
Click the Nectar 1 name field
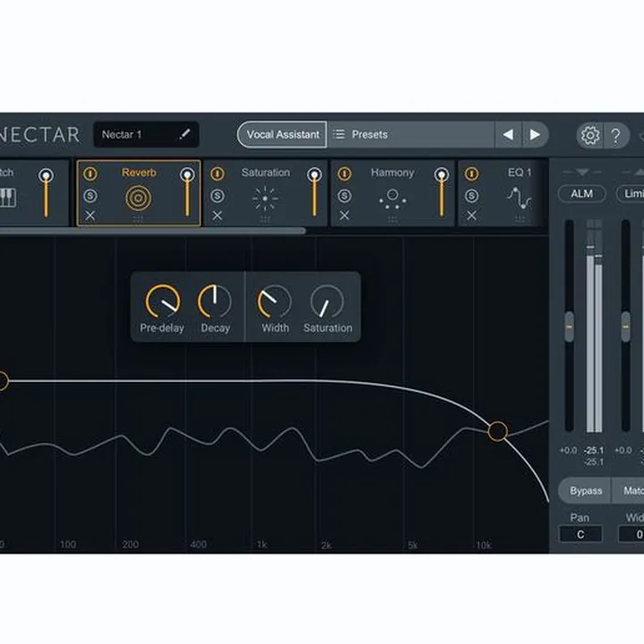click(x=146, y=134)
